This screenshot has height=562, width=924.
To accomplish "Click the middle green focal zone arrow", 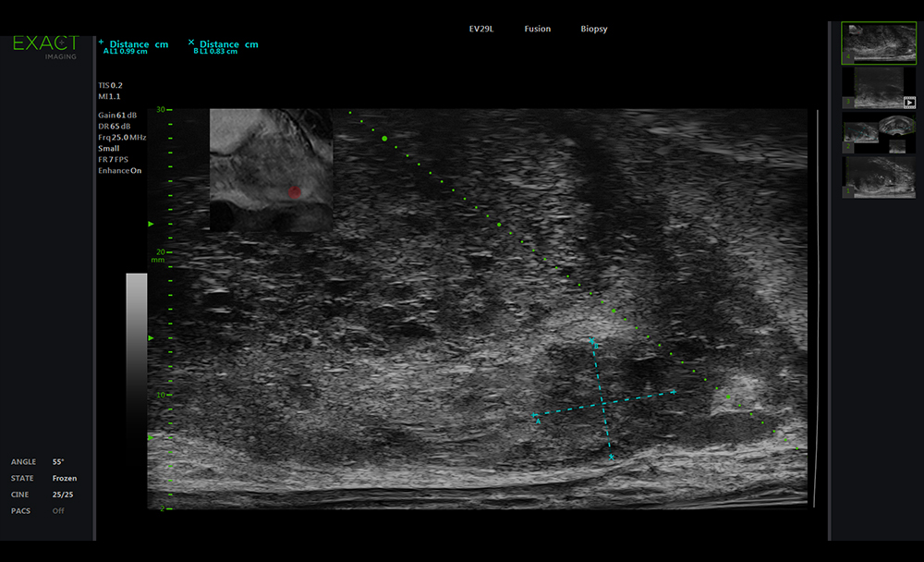I will [x=152, y=338].
